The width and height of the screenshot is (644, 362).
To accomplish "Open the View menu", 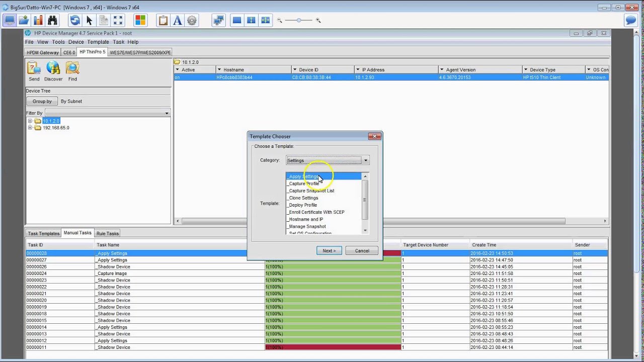I will pyautogui.click(x=43, y=42).
